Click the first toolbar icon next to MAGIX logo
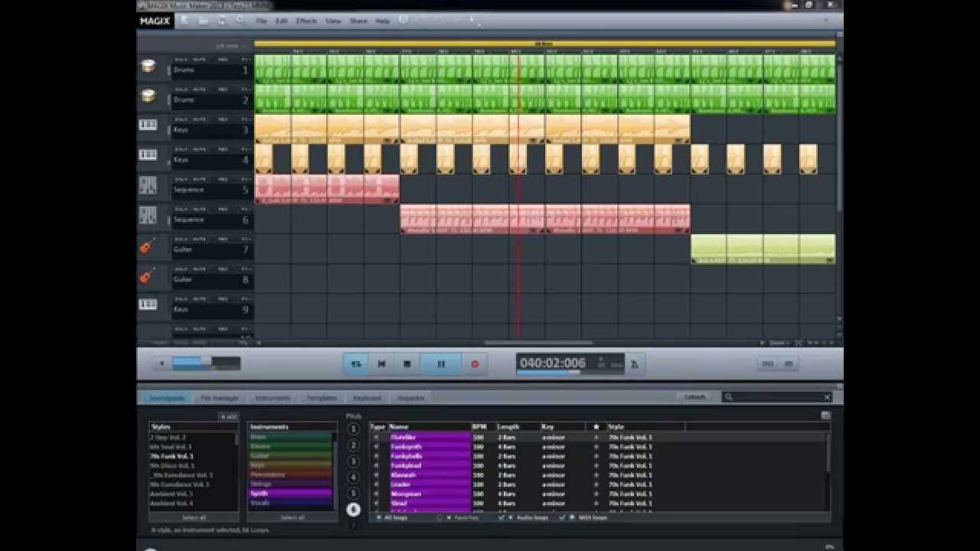The image size is (980, 551). [x=185, y=21]
